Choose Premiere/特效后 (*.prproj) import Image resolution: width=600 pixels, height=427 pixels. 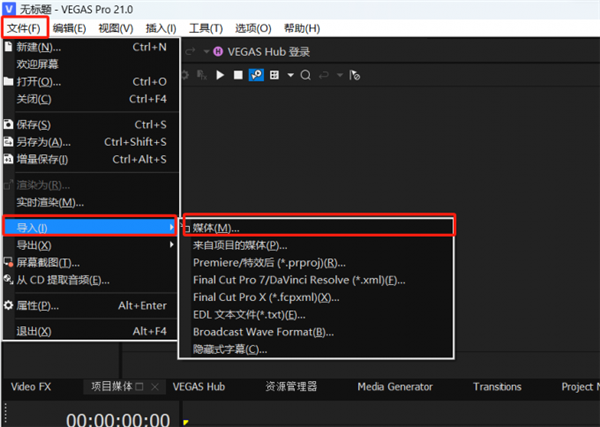pos(317,263)
